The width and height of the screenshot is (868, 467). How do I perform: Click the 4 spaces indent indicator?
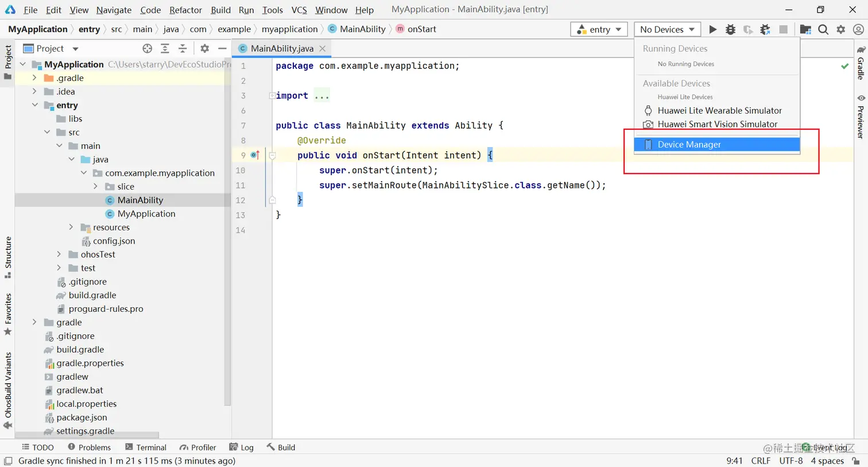tap(827, 461)
